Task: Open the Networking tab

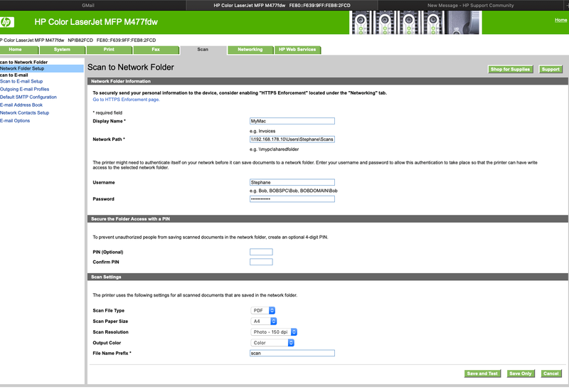Action: point(250,50)
